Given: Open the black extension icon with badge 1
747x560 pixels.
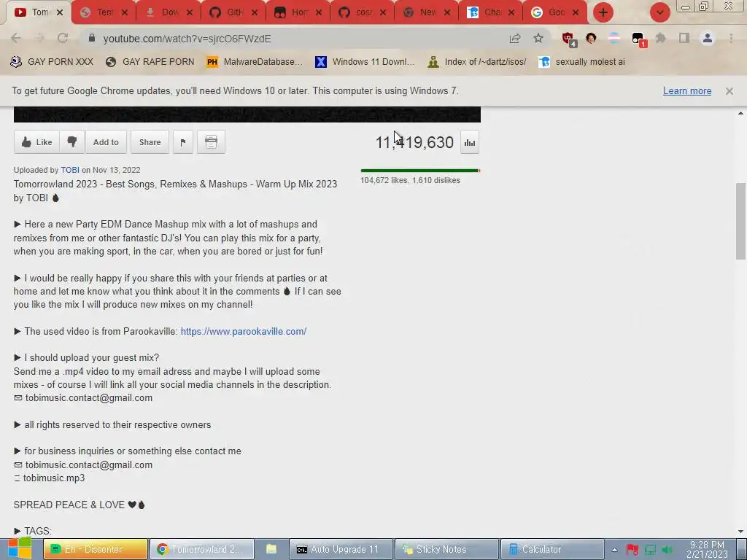Looking at the screenshot, I should 638,39.
